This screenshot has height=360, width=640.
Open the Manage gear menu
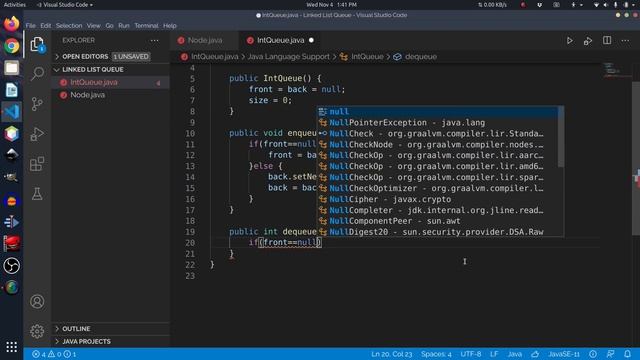[37, 331]
